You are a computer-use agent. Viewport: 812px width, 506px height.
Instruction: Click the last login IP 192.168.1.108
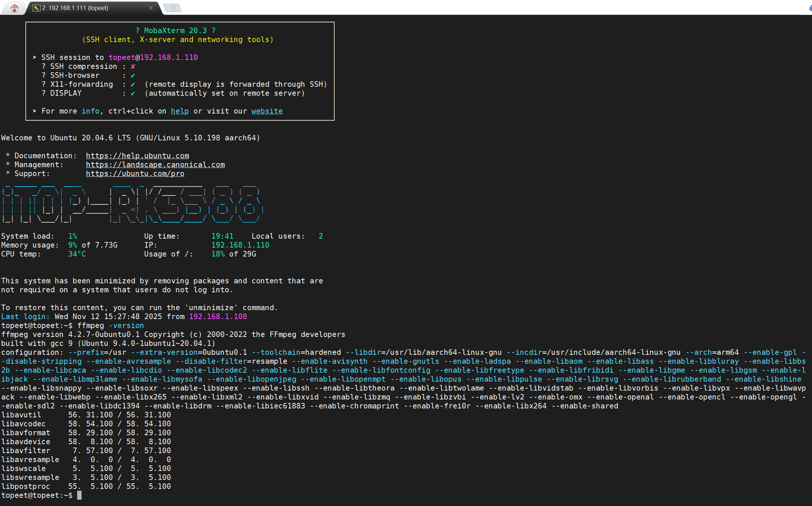coord(218,316)
